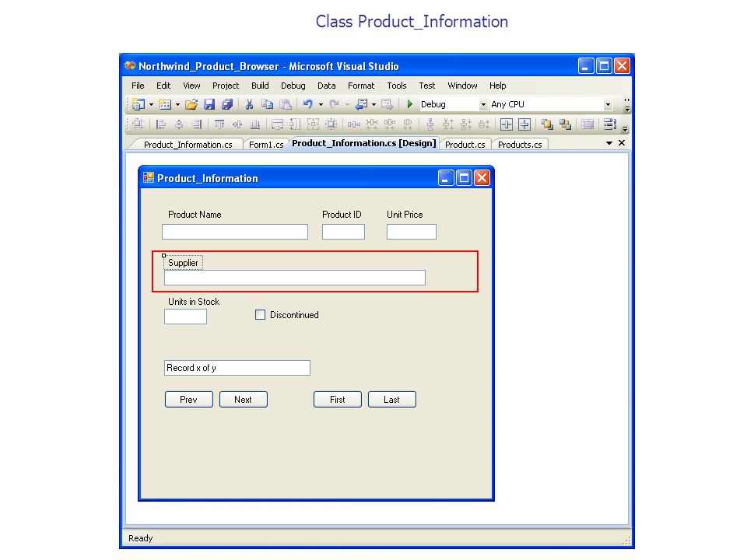This screenshot has height=560, width=747.
Task: Click the First button on the form
Action: pos(337,400)
